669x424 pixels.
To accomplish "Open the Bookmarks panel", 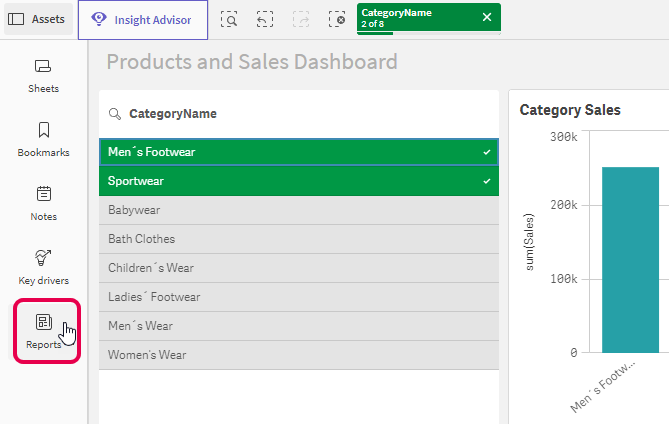I will point(43,139).
